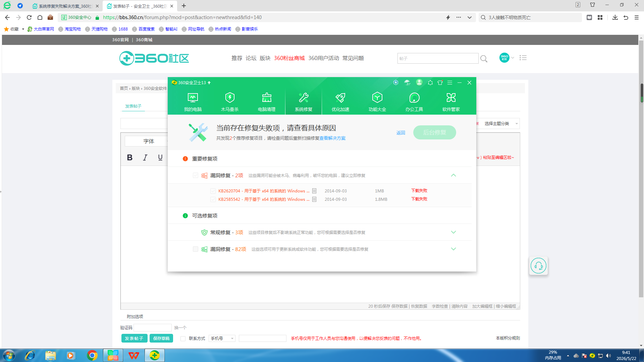Toggle the important 漏洞修复 - 2项 checkbox
Viewport: 644px width, 362px height.
[196, 175]
